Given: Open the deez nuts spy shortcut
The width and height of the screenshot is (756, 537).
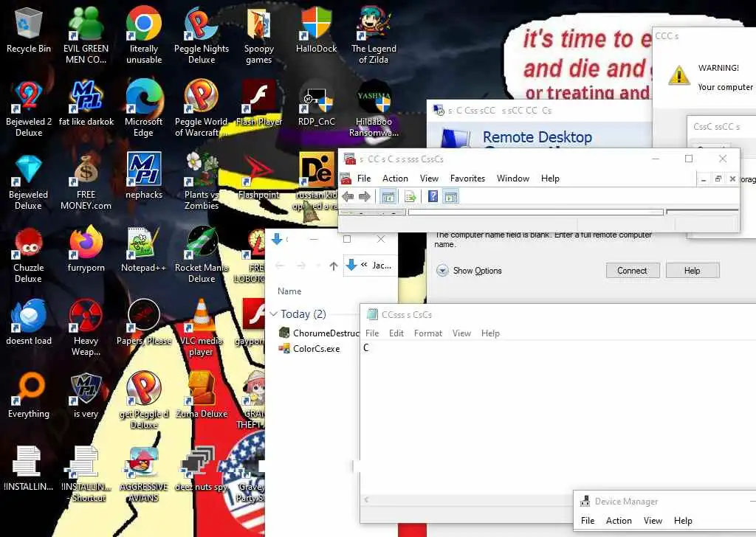Looking at the screenshot, I should pos(202,469).
